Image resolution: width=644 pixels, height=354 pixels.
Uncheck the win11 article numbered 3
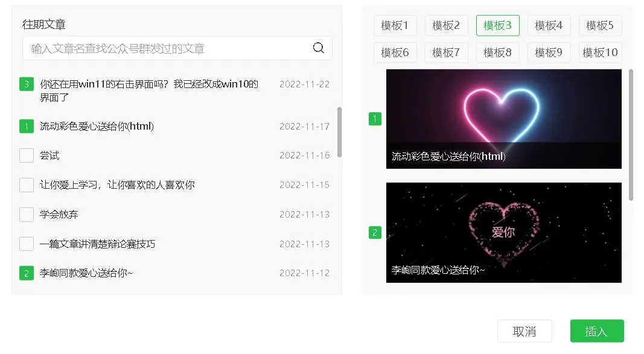[27, 84]
